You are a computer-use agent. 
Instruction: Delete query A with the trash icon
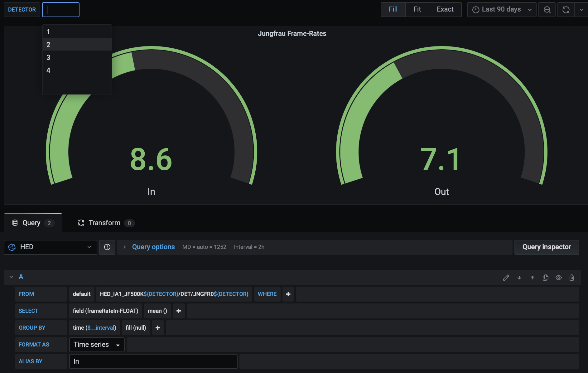pyautogui.click(x=572, y=278)
